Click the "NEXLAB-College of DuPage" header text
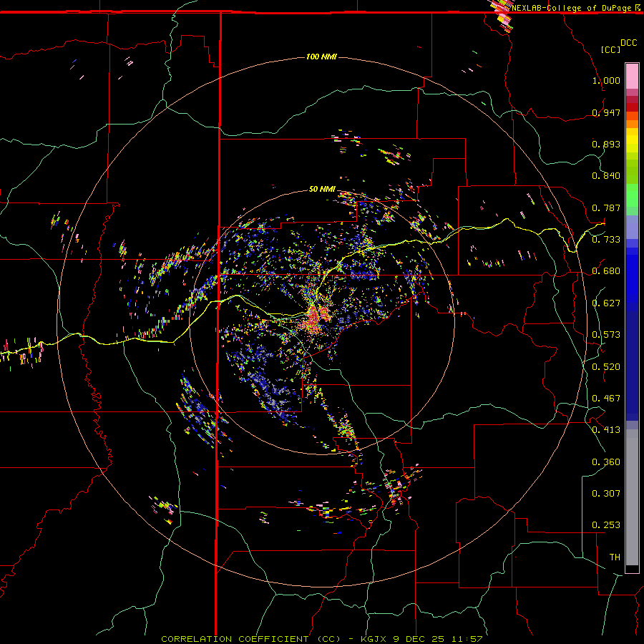 tap(571, 8)
